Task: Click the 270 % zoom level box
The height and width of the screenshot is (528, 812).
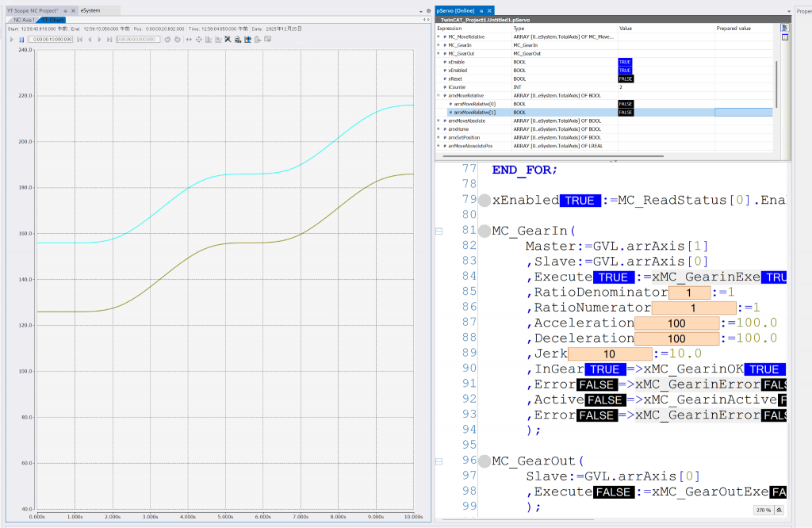Action: coord(762,510)
